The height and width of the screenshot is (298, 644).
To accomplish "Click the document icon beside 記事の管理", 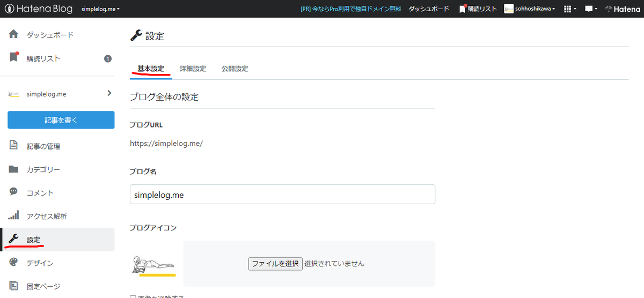I will (x=14, y=146).
